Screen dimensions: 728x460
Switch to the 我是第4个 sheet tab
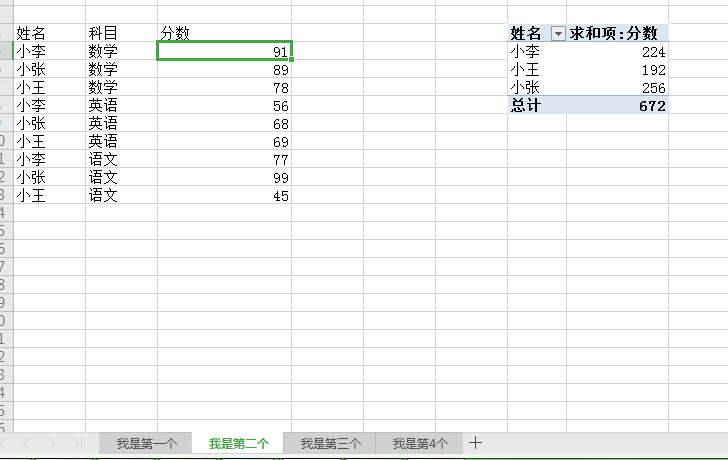tap(420, 443)
